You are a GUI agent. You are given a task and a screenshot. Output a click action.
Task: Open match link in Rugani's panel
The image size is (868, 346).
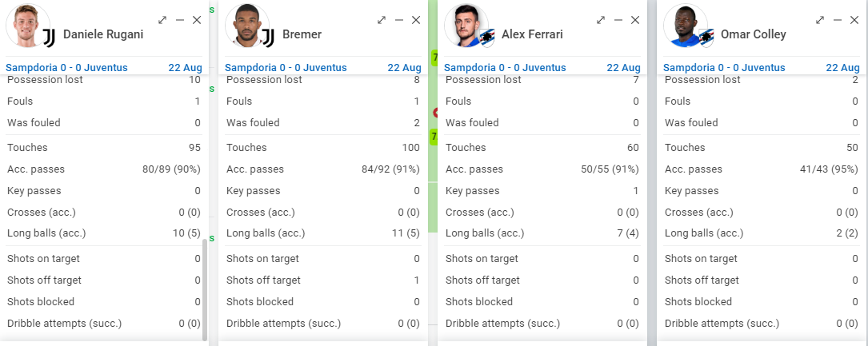pos(67,68)
